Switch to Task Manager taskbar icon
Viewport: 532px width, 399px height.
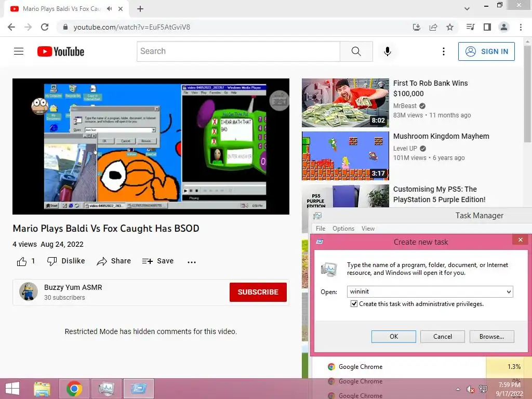tap(106, 389)
